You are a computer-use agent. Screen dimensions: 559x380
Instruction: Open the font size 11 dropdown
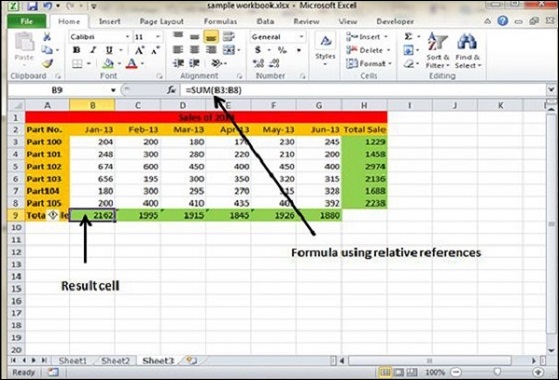point(158,37)
